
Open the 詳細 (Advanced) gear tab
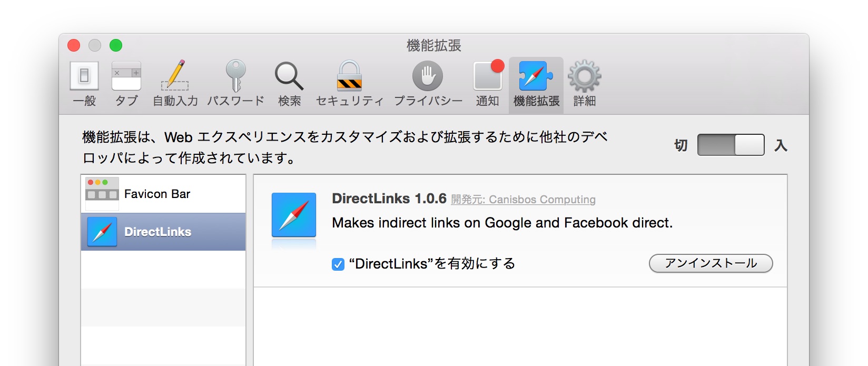pyautogui.click(x=584, y=83)
